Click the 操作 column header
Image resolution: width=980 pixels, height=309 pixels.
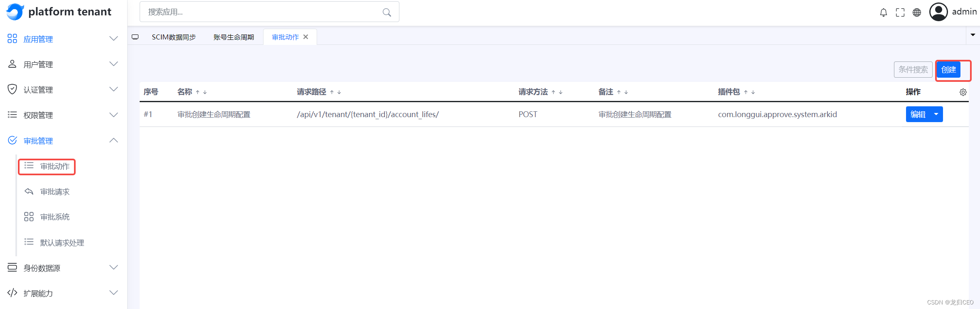click(x=913, y=92)
